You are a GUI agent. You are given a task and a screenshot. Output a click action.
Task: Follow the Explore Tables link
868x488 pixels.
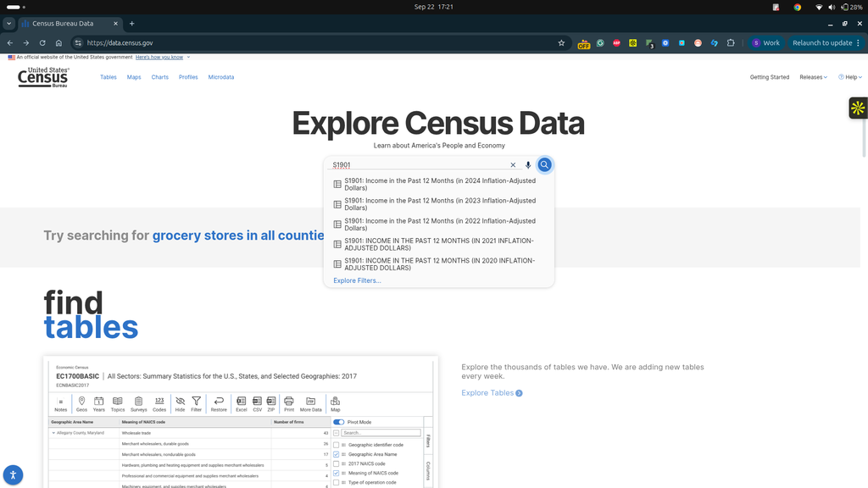(x=492, y=393)
